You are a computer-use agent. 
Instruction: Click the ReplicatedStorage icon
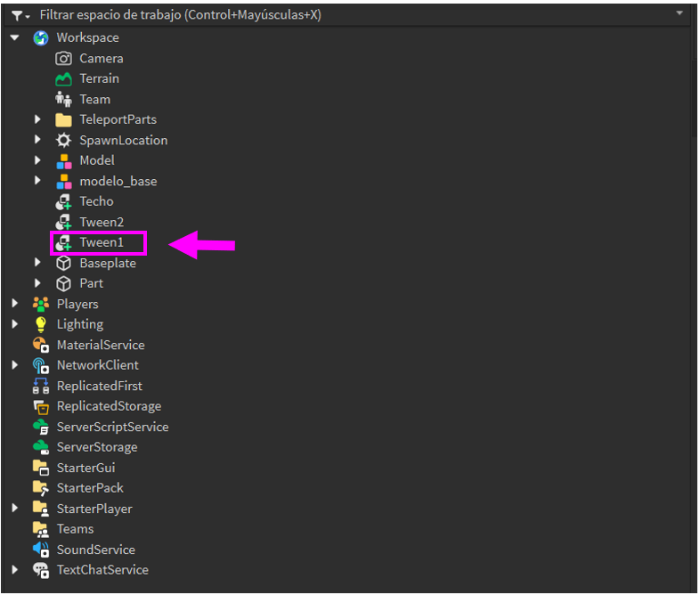click(x=41, y=407)
